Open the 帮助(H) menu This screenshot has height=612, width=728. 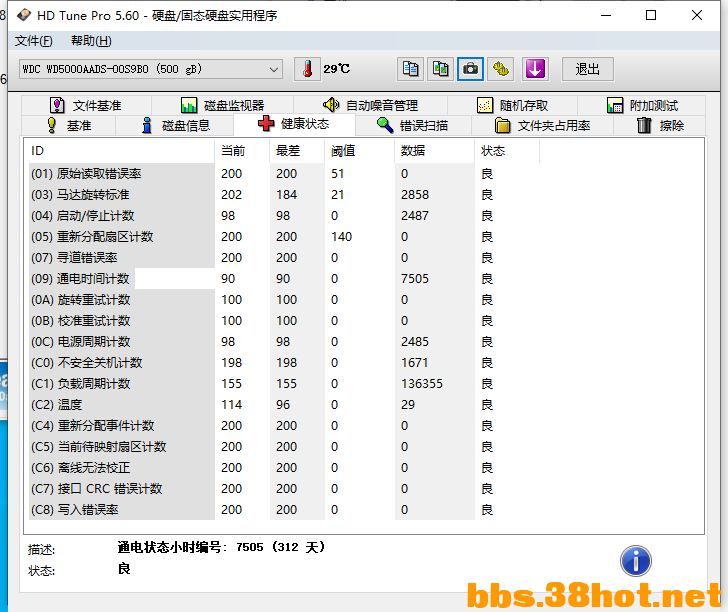pos(91,41)
